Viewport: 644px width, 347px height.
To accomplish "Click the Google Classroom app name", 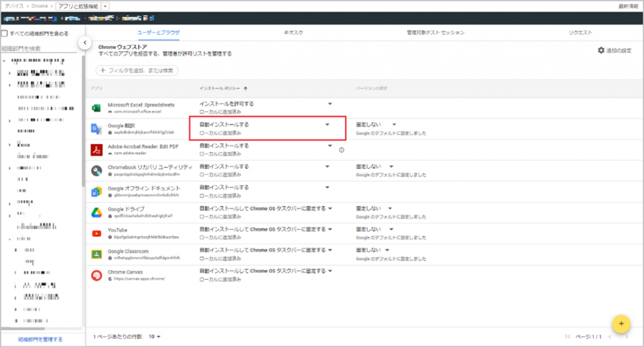I will 128,251.
